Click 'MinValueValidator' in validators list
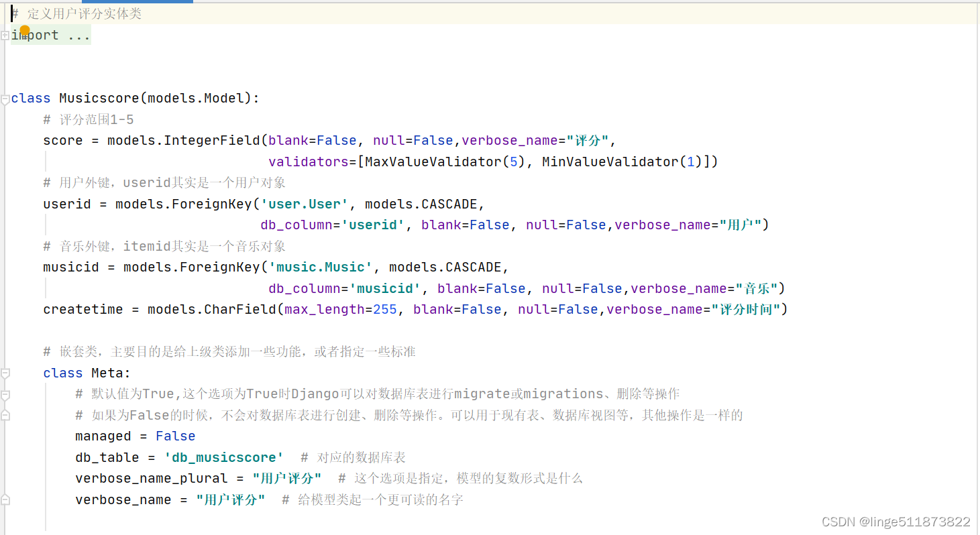Screen dimensions: 980x535 (x=610, y=162)
